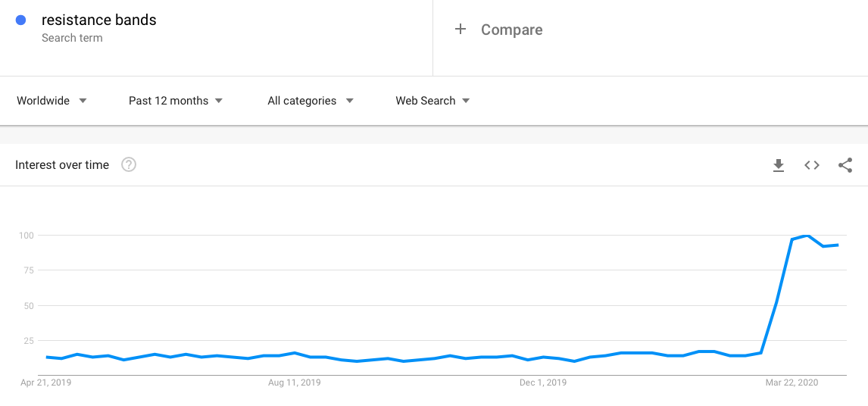This screenshot has height=406, width=868.
Task: Select the Apr 21, 2019 axis label
Action: [x=46, y=383]
